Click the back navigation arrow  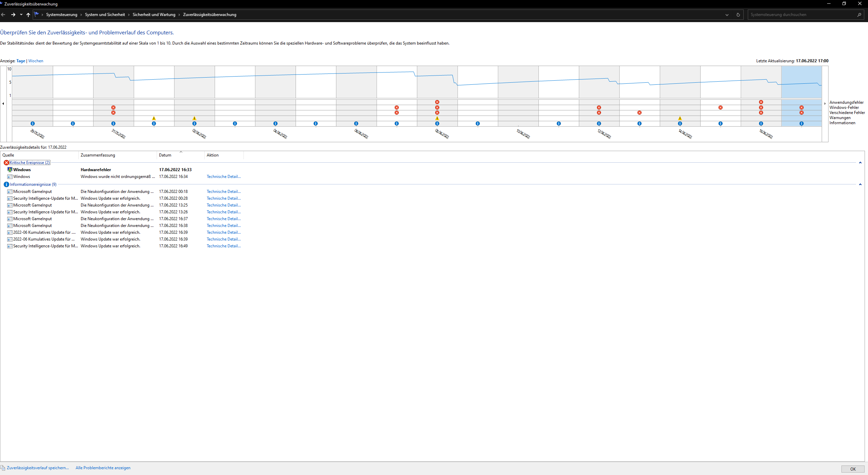[3, 15]
